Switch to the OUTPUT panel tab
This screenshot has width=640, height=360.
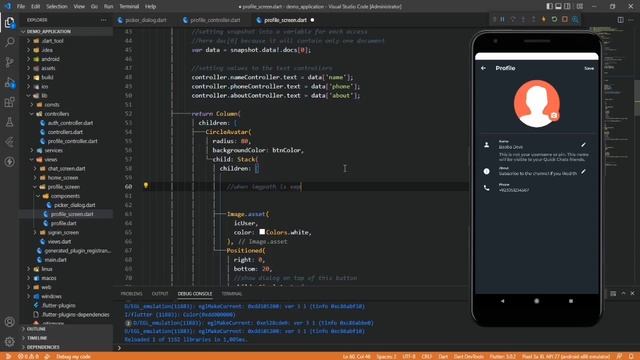coord(160,294)
